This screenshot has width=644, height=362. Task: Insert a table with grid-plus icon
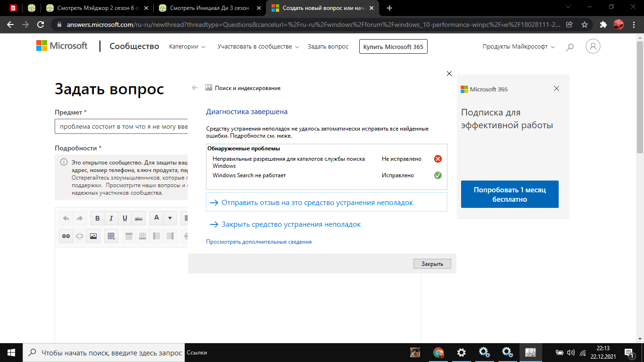111,236
